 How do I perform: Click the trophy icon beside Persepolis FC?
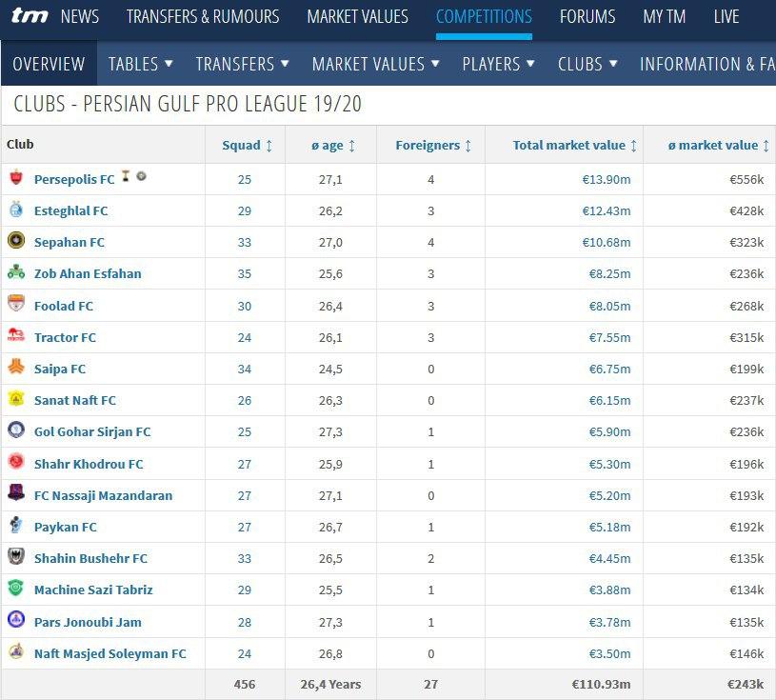pos(126,177)
